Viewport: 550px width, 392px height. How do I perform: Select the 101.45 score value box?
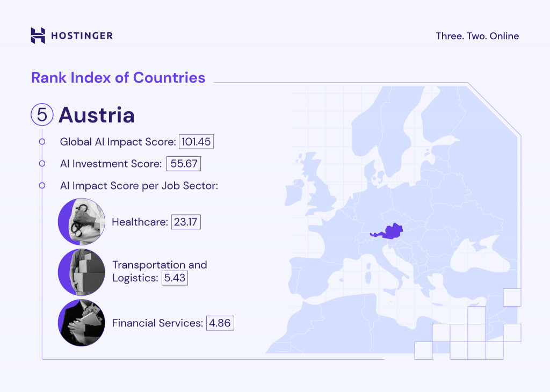(x=197, y=142)
